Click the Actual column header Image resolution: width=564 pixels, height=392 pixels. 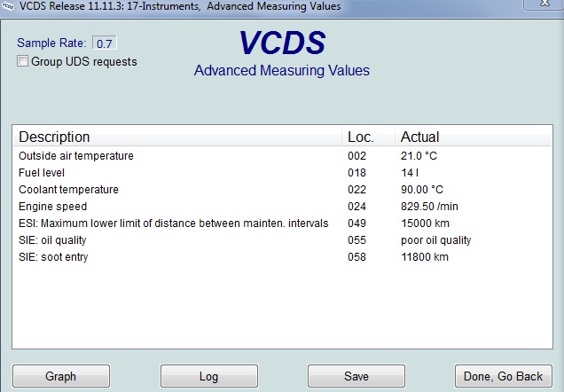pyautogui.click(x=473, y=137)
